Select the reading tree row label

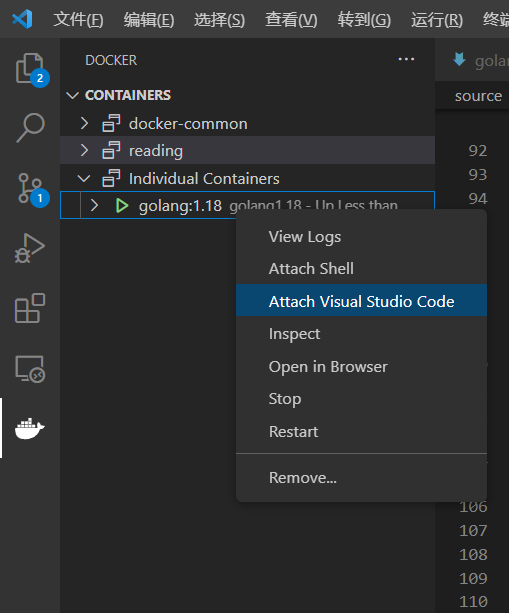pyautogui.click(x=156, y=151)
